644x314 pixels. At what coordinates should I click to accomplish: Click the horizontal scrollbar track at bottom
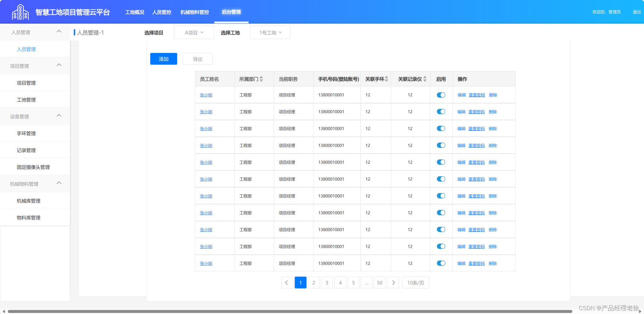290,311
